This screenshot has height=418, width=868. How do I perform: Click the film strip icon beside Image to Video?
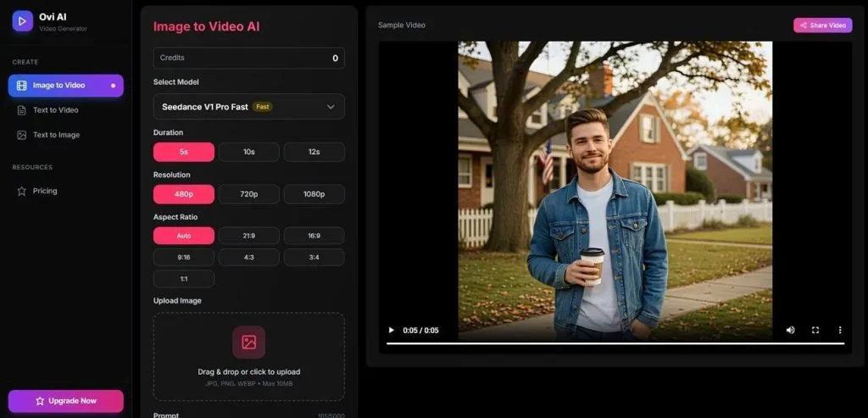tap(21, 86)
